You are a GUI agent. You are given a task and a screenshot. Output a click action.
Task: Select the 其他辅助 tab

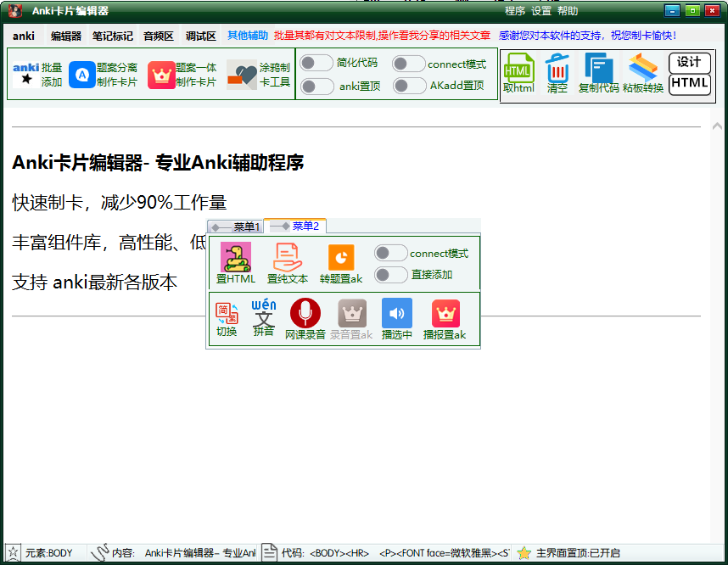248,36
